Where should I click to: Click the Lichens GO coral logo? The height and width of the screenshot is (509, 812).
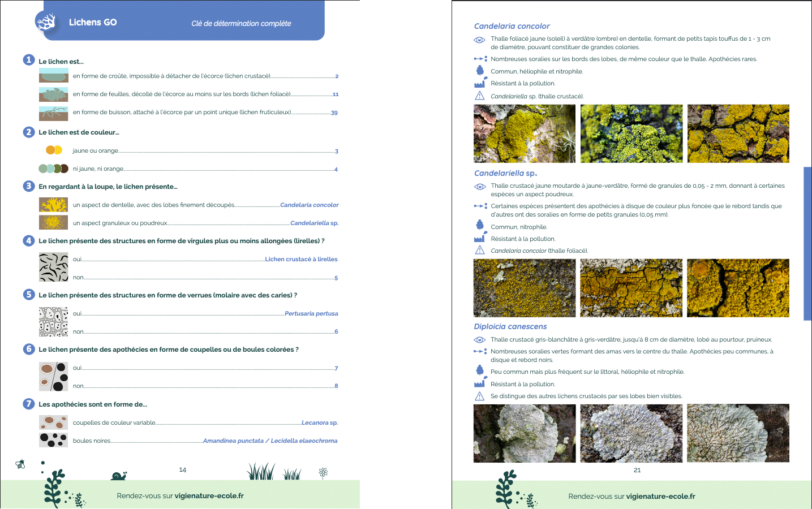[46, 23]
